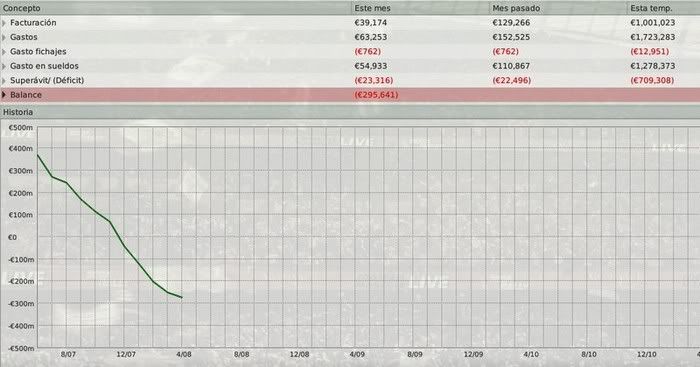Expand the Gasto en sueldos row arrow
The image size is (700, 367).
[x=4, y=66]
